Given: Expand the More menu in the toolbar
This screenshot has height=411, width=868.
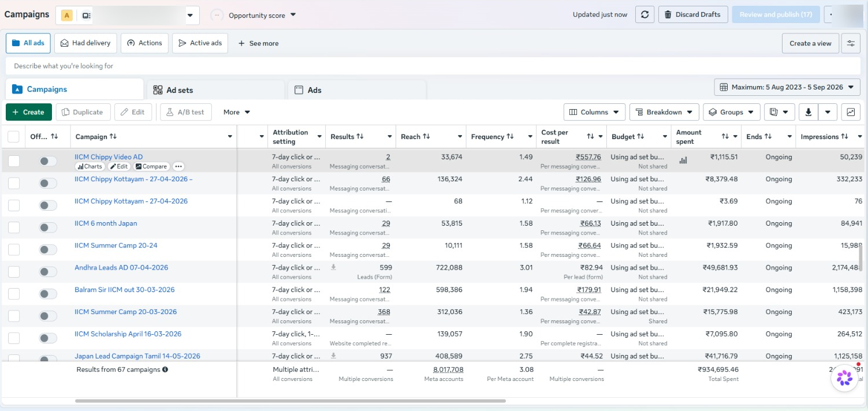Looking at the screenshot, I should click(x=237, y=112).
